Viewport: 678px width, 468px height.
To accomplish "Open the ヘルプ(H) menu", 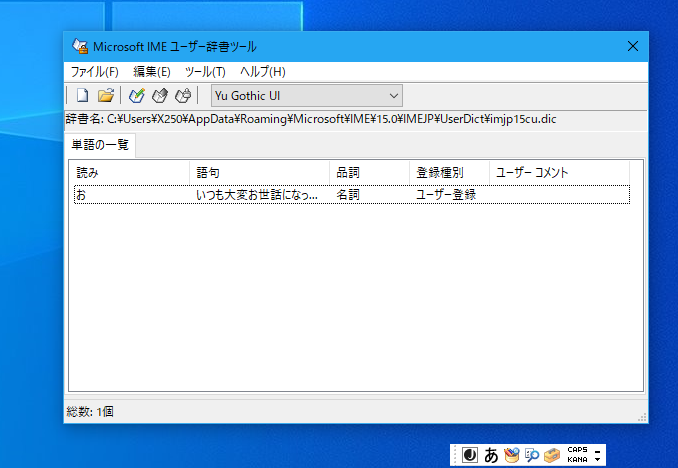I will 263,72.
